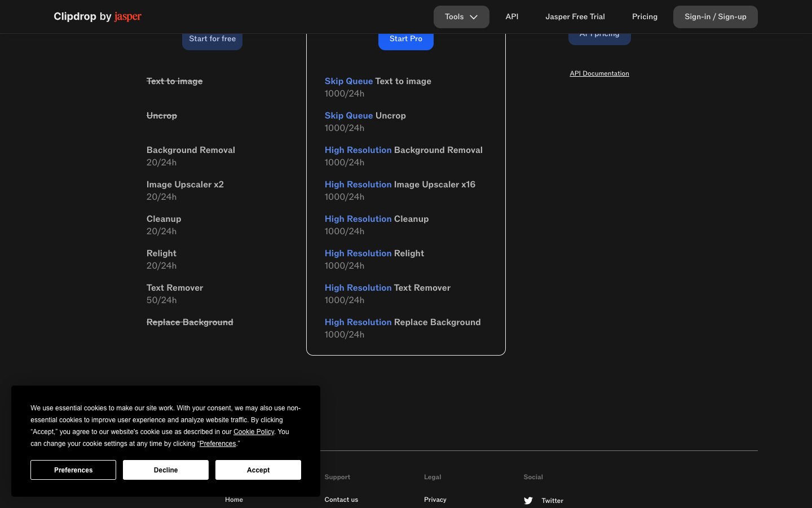Open the Cookie Policy link
Image resolution: width=812 pixels, height=508 pixels.
tap(254, 432)
